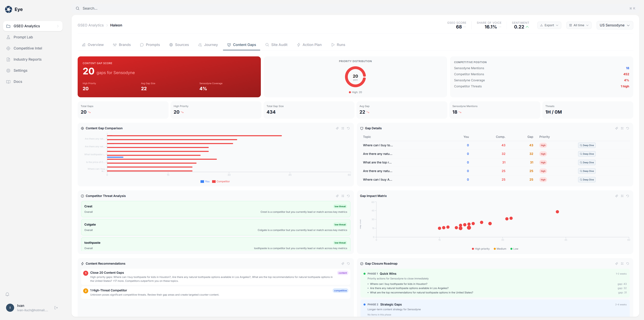Viewport: 644px width, 320px height.
Task: Expand Gap Closure Roadmap to fullscreen
Action: coord(622,263)
